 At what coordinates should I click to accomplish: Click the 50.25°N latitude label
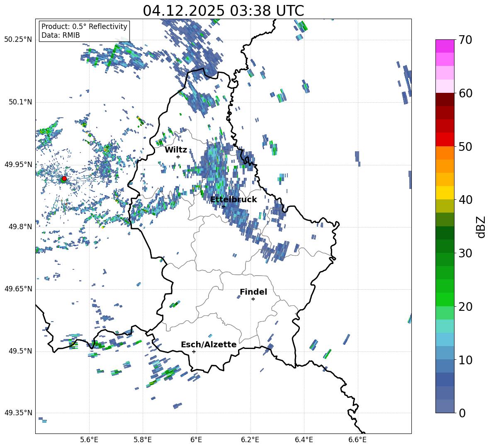(18, 40)
